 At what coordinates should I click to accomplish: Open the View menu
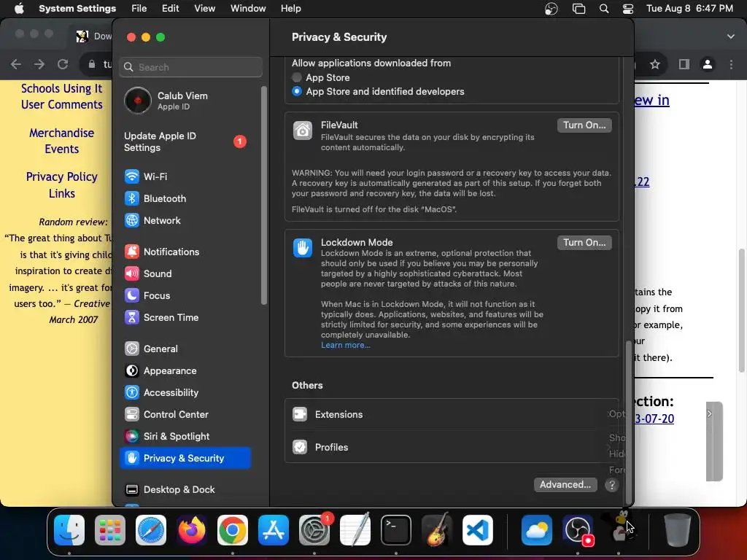(205, 8)
